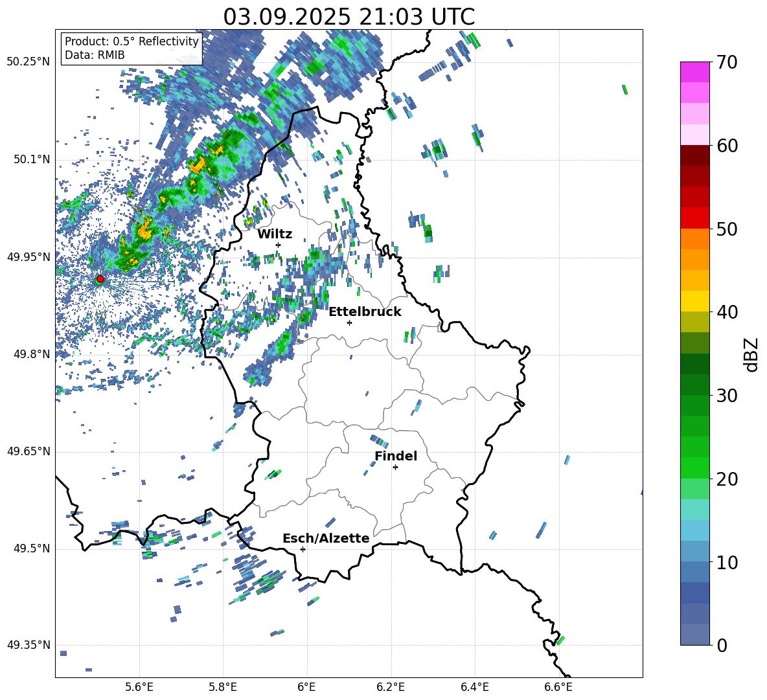Click the Wiltz station cross marker
This screenshot has width=767, height=700.
coord(279,245)
